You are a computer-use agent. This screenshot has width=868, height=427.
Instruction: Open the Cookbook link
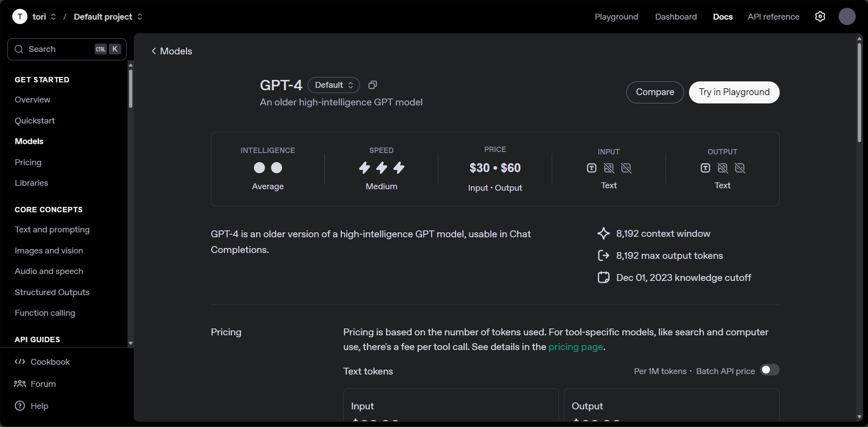click(x=50, y=362)
